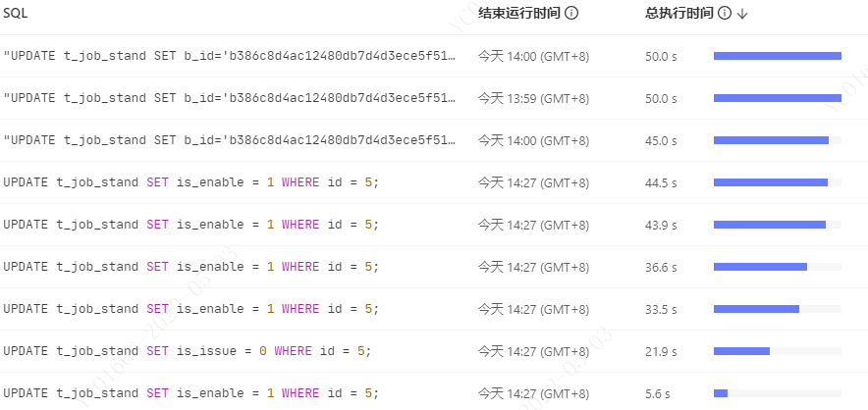Click the duration bar for 36.6 s
The height and width of the screenshot is (410, 868).
(760, 267)
